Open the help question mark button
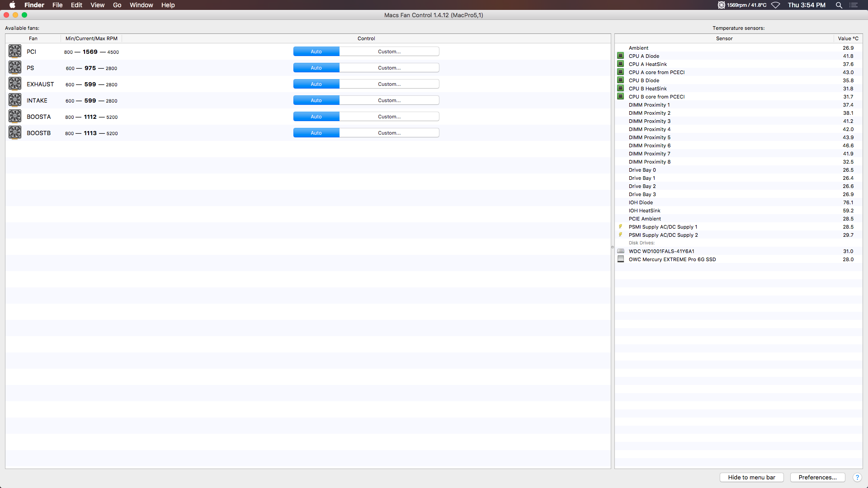Image resolution: width=868 pixels, height=488 pixels. coord(857,478)
